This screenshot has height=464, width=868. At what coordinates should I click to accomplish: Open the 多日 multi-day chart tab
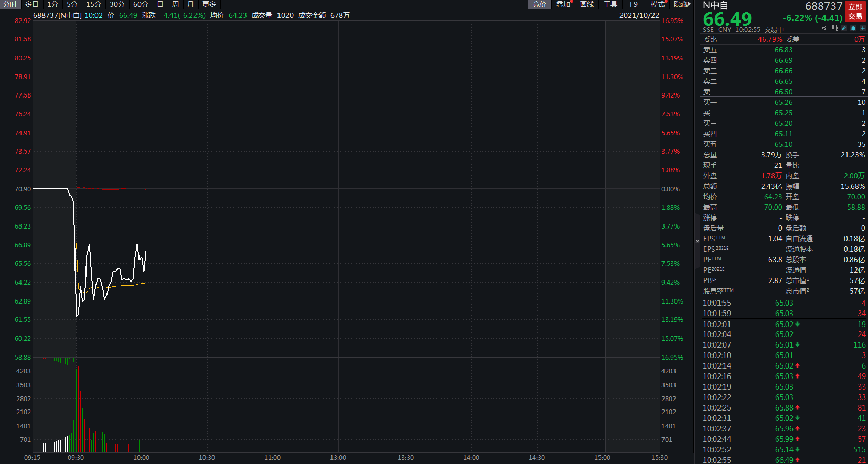click(31, 4)
